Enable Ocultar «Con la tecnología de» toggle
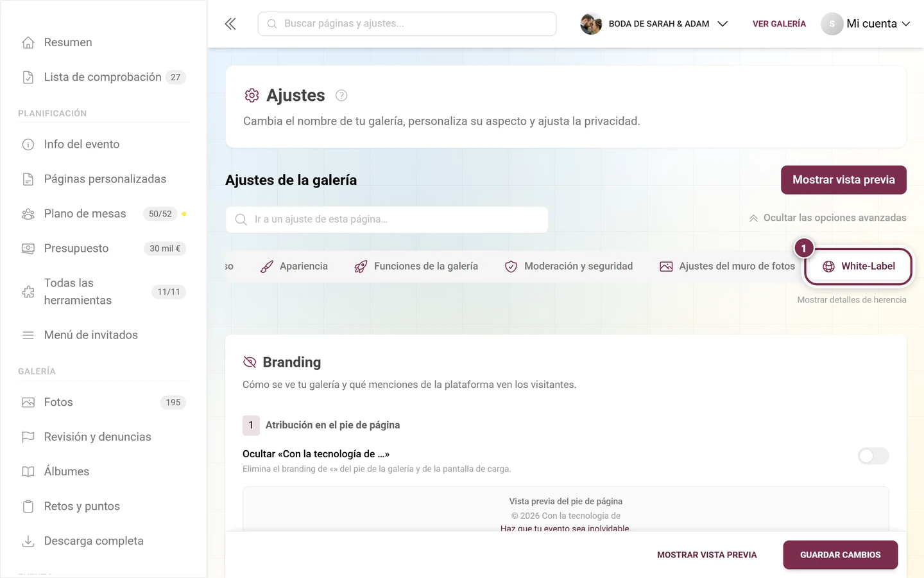 [873, 456]
